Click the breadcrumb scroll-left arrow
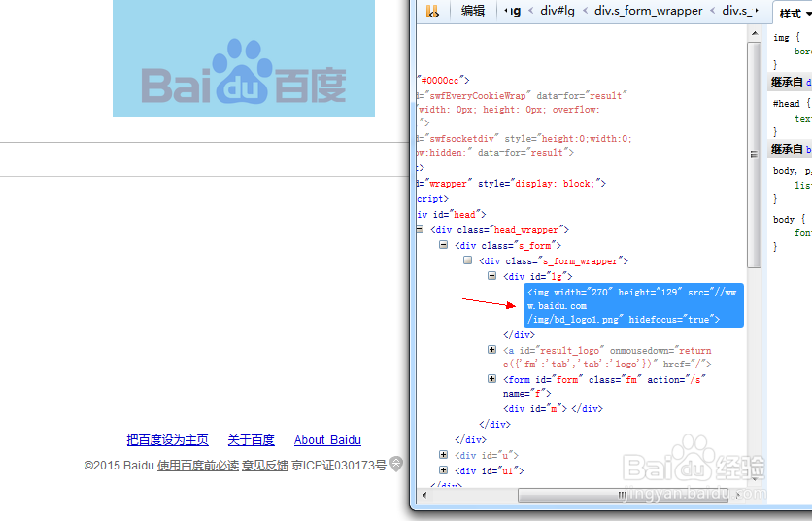 click(505, 11)
